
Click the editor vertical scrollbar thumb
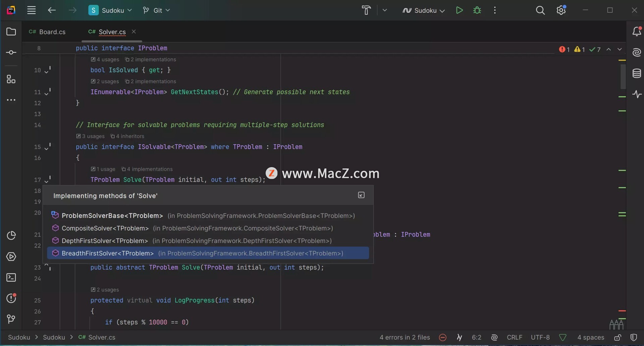tap(623, 77)
